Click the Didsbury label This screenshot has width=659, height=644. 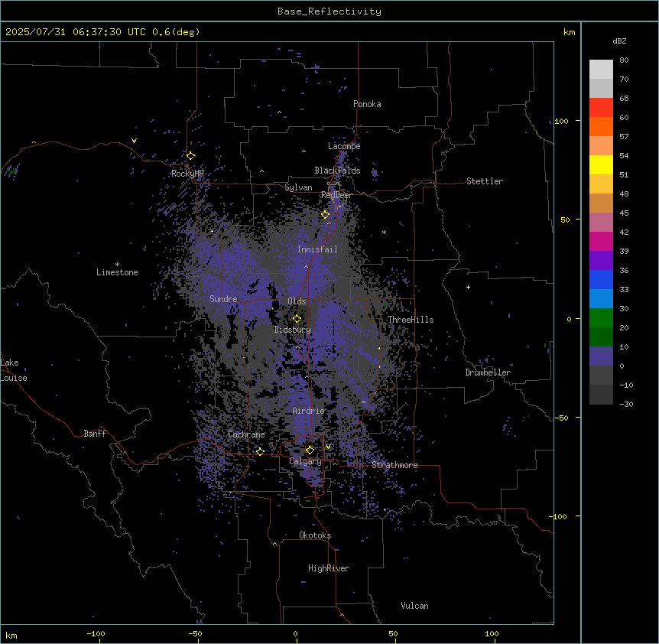point(293,330)
